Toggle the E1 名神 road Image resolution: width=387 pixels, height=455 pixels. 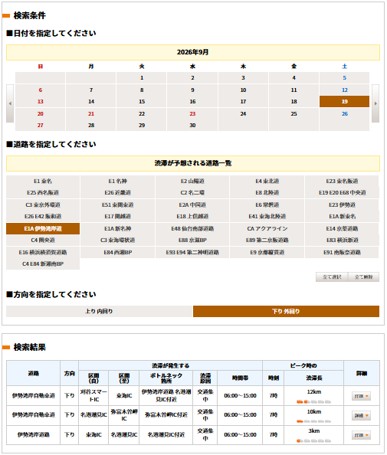click(118, 181)
